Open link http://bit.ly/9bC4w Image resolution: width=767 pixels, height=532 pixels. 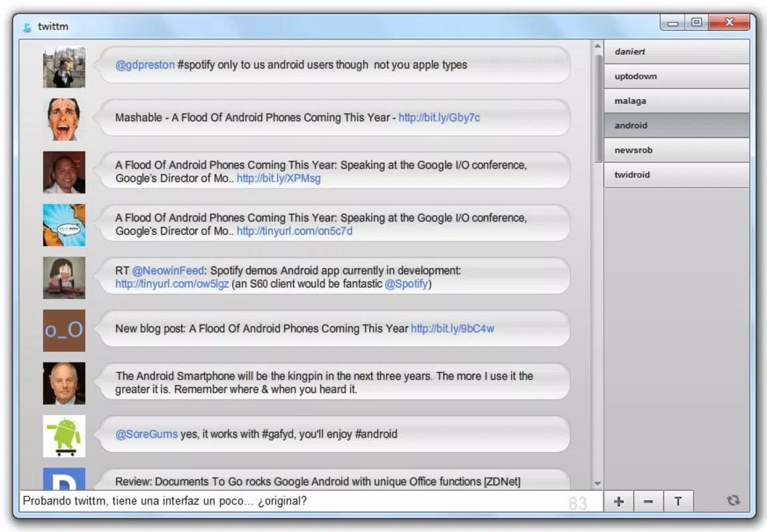click(452, 329)
